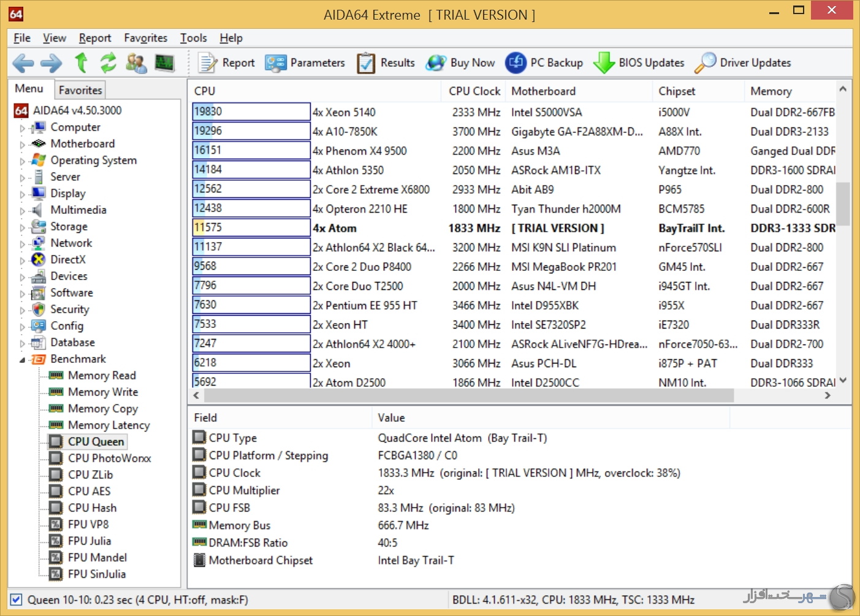
Task: Switch to the Menu tab
Action: point(29,88)
